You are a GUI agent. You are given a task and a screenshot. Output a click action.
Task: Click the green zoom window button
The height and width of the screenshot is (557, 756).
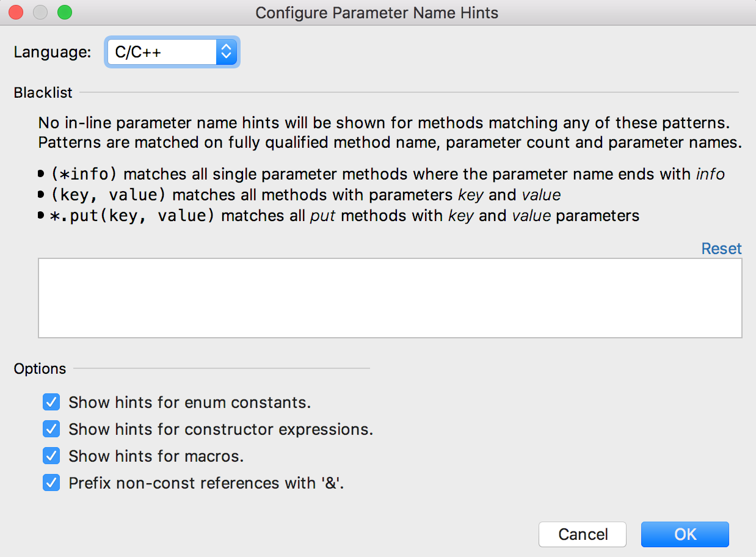[64, 12]
